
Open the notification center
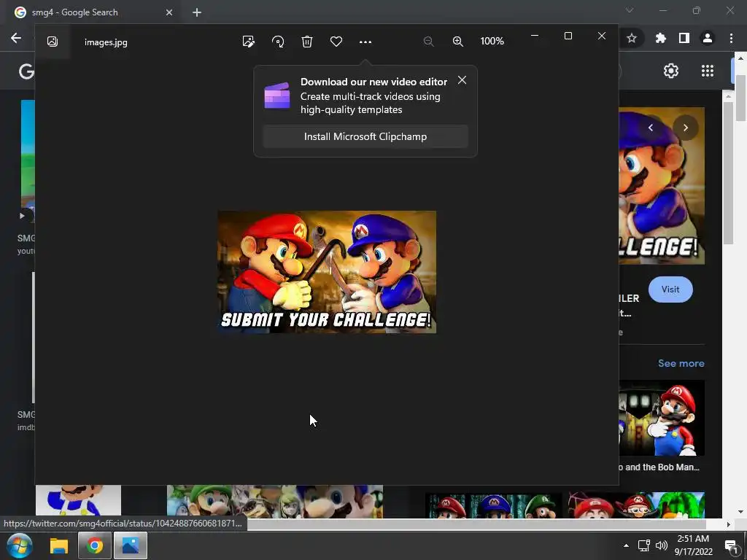coord(731,546)
